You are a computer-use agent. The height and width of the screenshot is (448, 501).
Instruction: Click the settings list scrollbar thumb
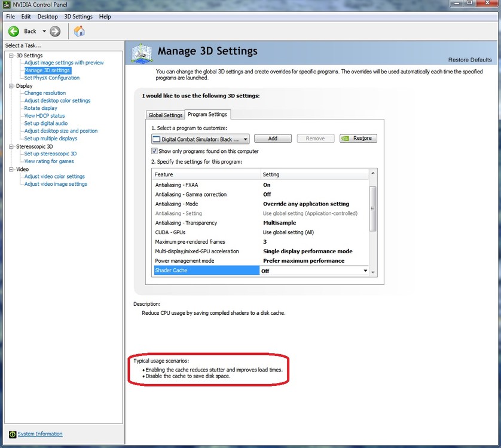(372, 208)
